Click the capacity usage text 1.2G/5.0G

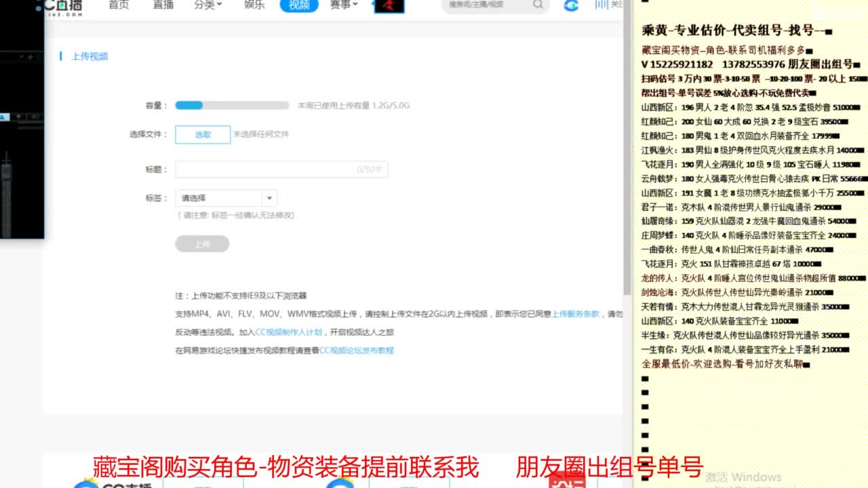pyautogui.click(x=353, y=106)
